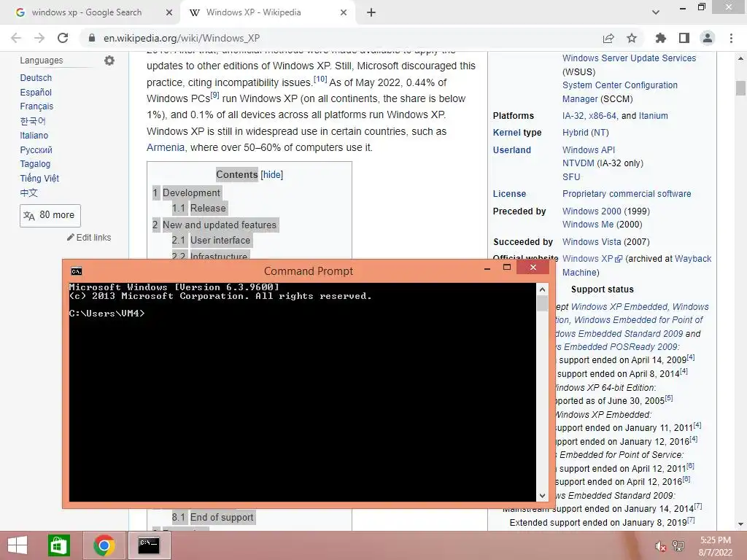The image size is (747, 560).
Task: Open the muted volume tray icon
Action: 660,546
